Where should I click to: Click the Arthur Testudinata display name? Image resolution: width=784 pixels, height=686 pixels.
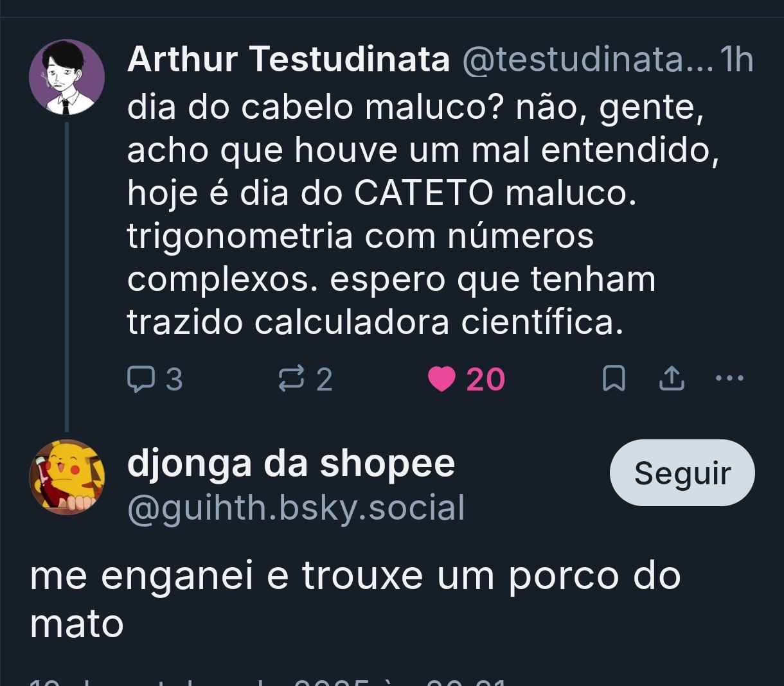click(289, 60)
